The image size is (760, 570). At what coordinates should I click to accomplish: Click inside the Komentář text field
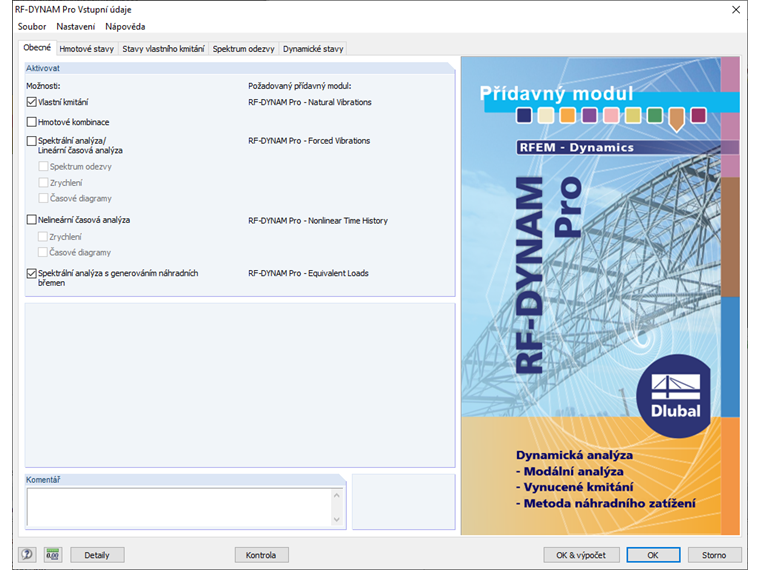pyautogui.click(x=179, y=507)
